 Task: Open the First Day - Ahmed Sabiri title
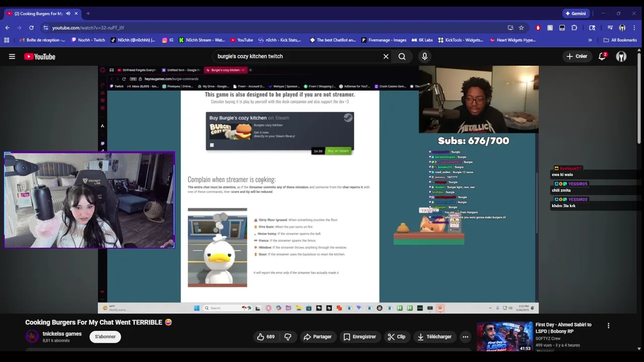click(x=563, y=328)
